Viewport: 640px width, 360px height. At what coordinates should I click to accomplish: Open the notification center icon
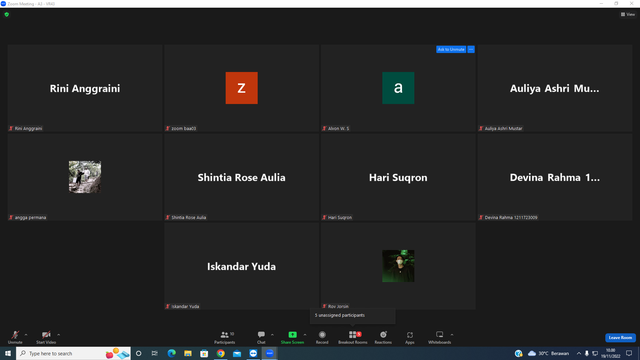pos(629,353)
